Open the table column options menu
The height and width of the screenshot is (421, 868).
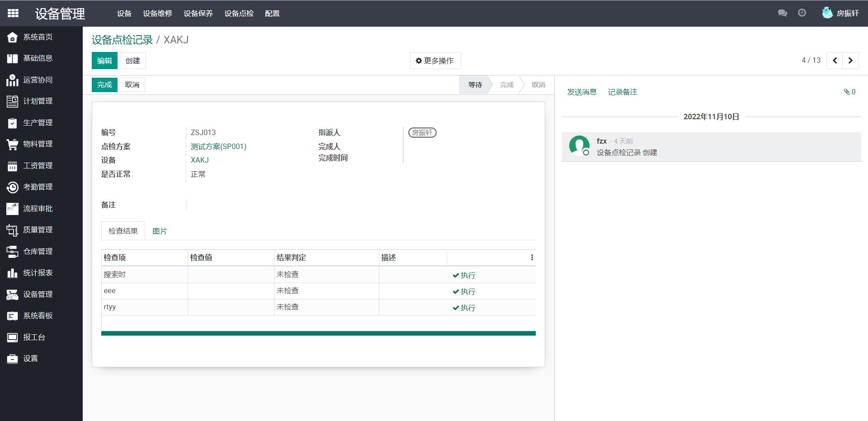click(532, 257)
